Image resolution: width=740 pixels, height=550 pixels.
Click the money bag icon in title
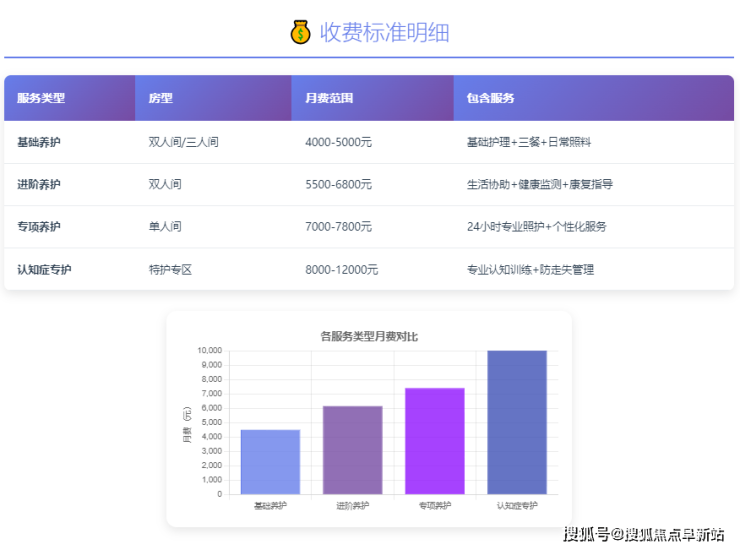[301, 33]
